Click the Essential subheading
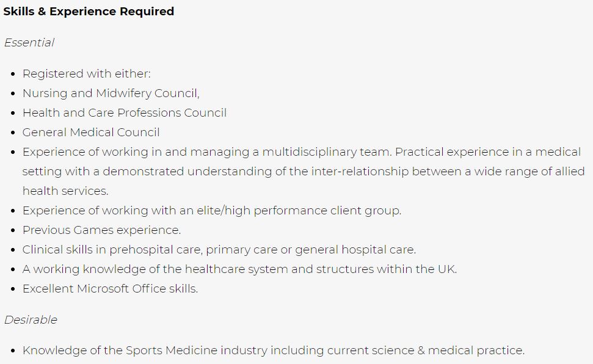This screenshot has height=364, width=593. [x=29, y=42]
